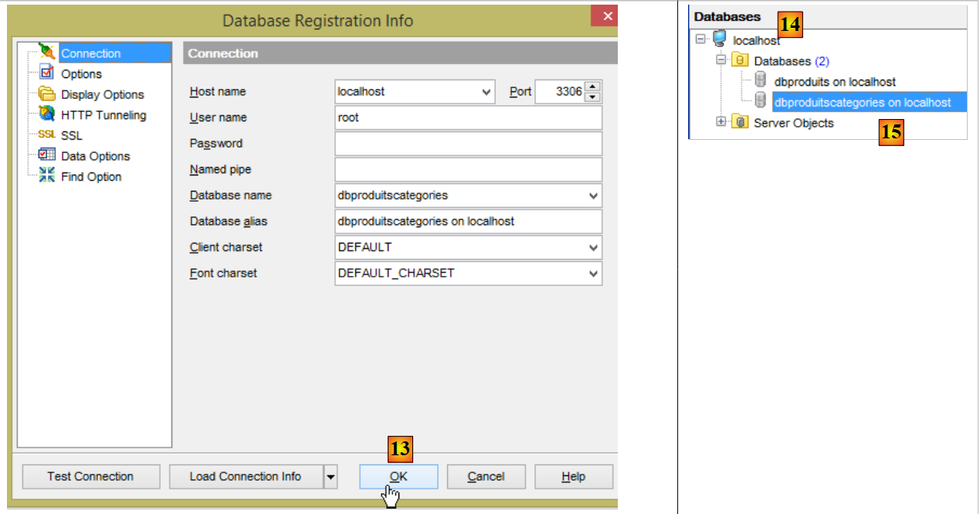Click the dbproduits database cylinder icon
980x514 pixels.
[760, 81]
